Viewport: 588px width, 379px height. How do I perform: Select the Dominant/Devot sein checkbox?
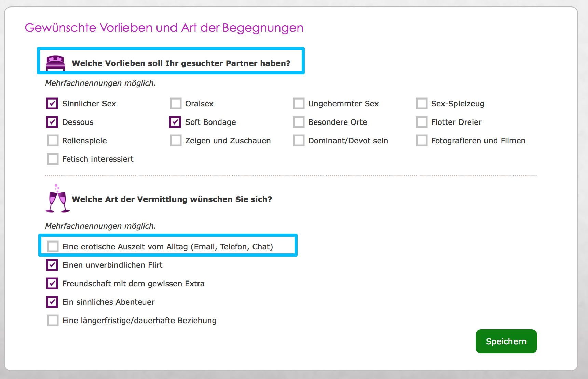[x=299, y=140]
